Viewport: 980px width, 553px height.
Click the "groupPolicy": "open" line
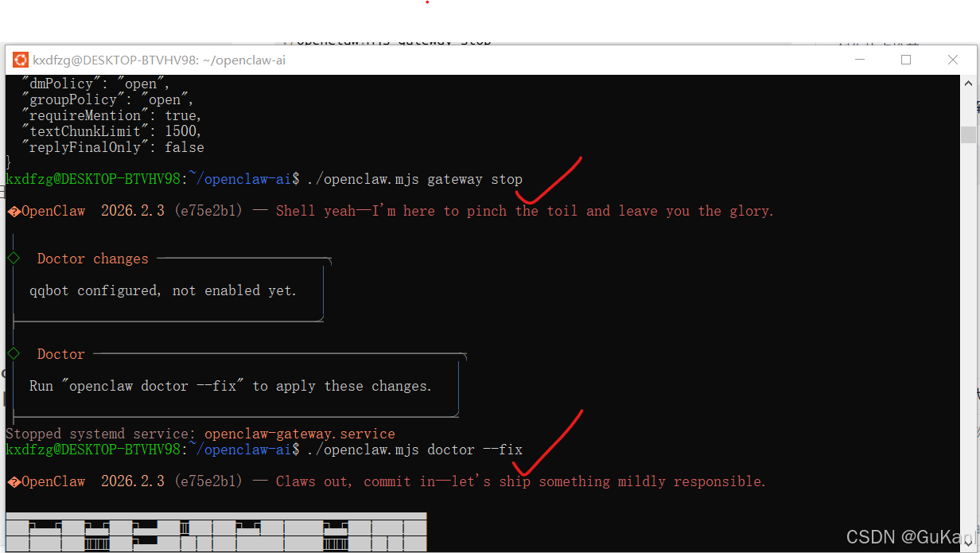coord(107,99)
